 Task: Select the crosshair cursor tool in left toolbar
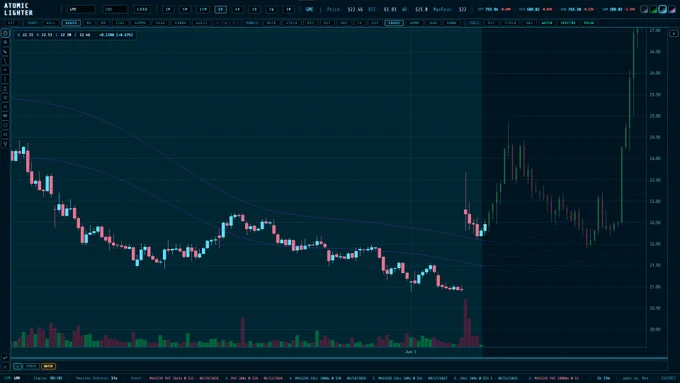click(5, 42)
